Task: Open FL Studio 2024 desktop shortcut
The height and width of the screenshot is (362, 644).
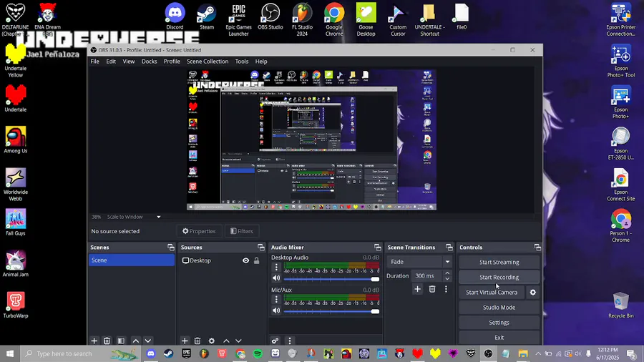Action: coord(302,19)
